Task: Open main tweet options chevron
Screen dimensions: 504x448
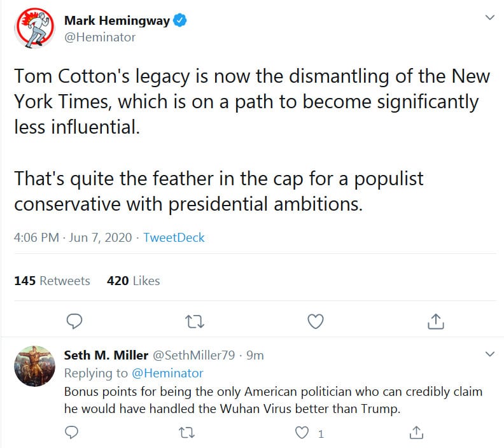Action: coord(489,18)
